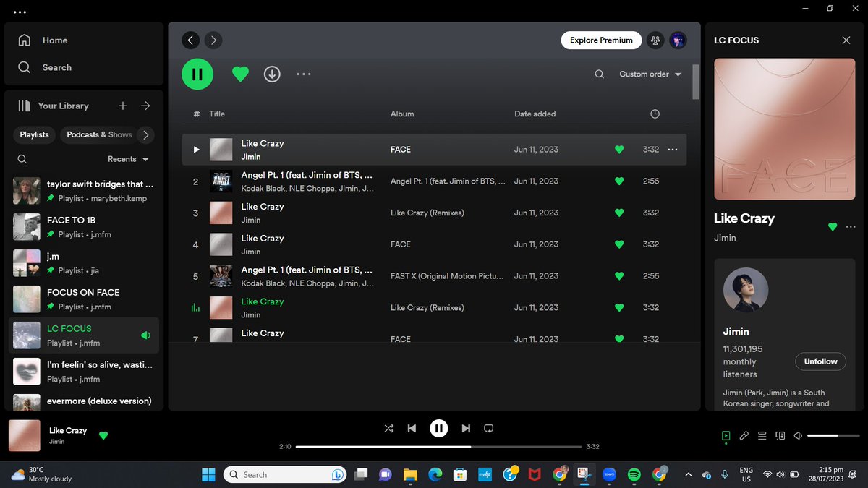Open FOCUS ON FACE playlist
Viewport: 868px width, 488px height.
[x=84, y=299]
